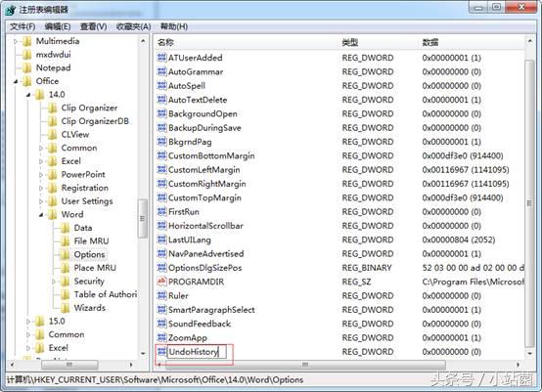Image resolution: width=542 pixels, height=392 pixels.
Task: Expand the Common key under 14.0
Action: [x=41, y=149]
